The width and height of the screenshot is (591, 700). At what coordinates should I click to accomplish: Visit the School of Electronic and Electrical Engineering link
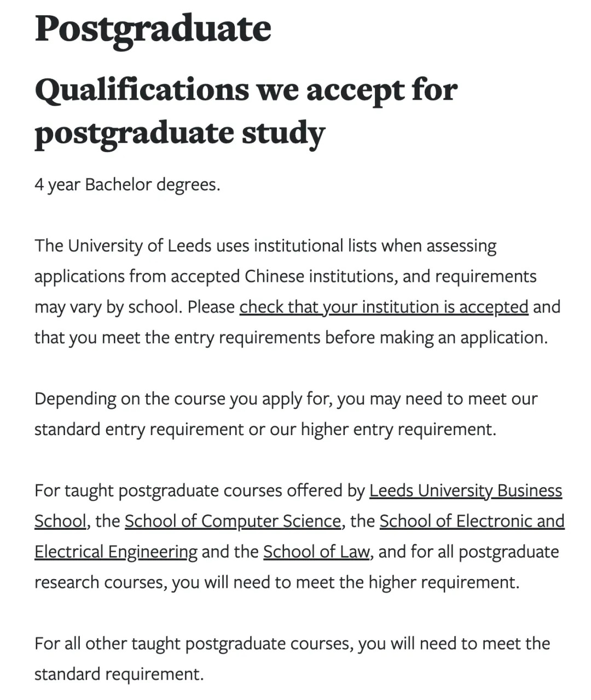pyautogui.click(x=472, y=522)
